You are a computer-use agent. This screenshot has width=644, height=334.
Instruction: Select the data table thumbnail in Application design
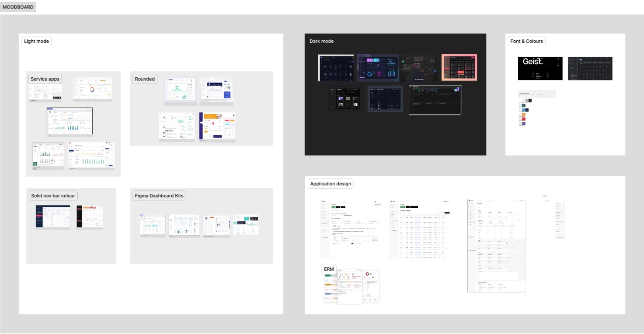click(420, 230)
